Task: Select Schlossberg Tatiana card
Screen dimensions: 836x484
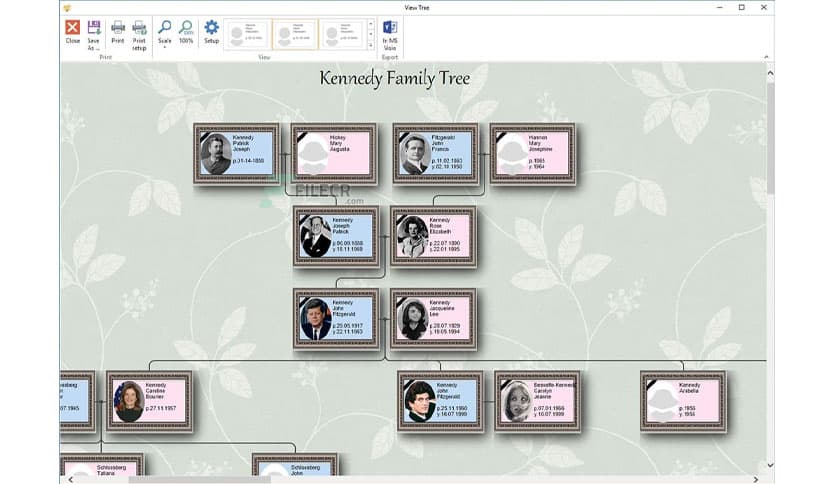Action: (x=102, y=465)
